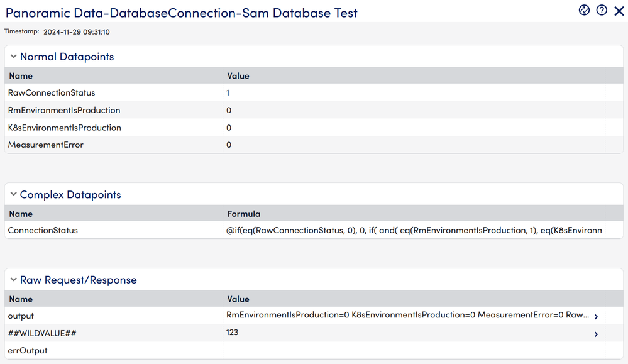Close the Panoramic Data dialog
The height and width of the screenshot is (364, 628).
tap(619, 11)
